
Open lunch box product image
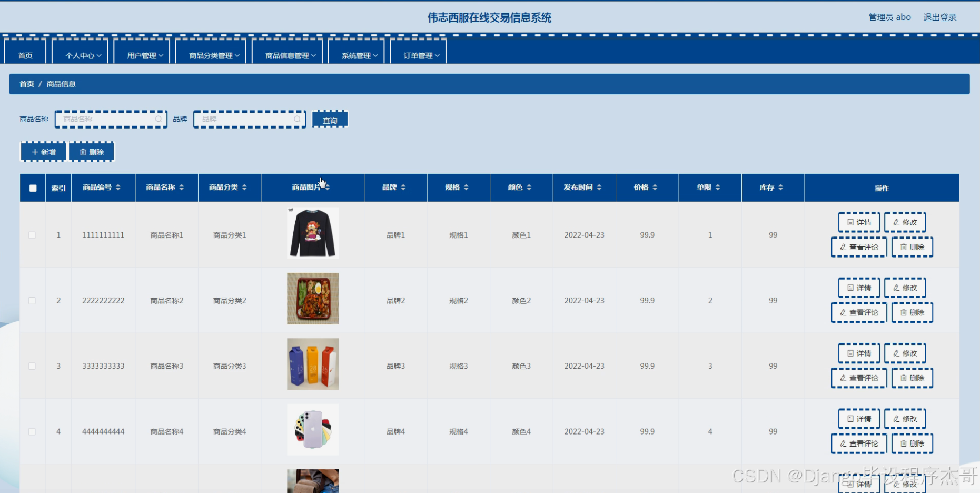(313, 299)
